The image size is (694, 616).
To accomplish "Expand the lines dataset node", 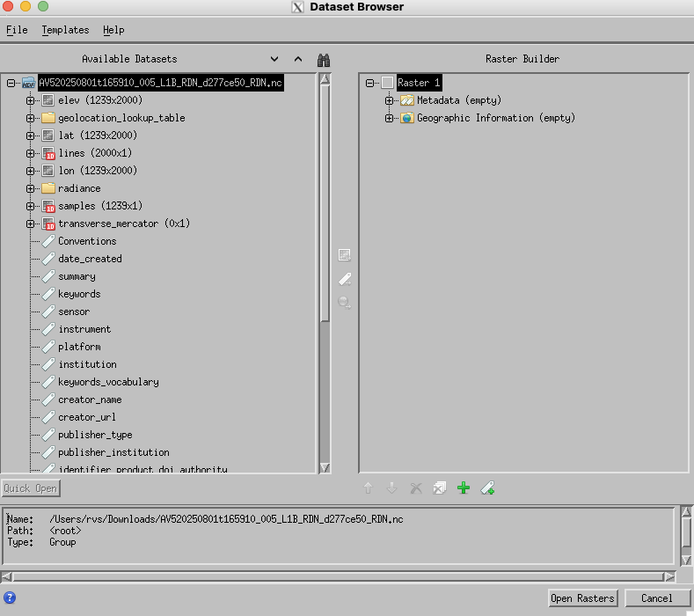I will tap(30, 153).
